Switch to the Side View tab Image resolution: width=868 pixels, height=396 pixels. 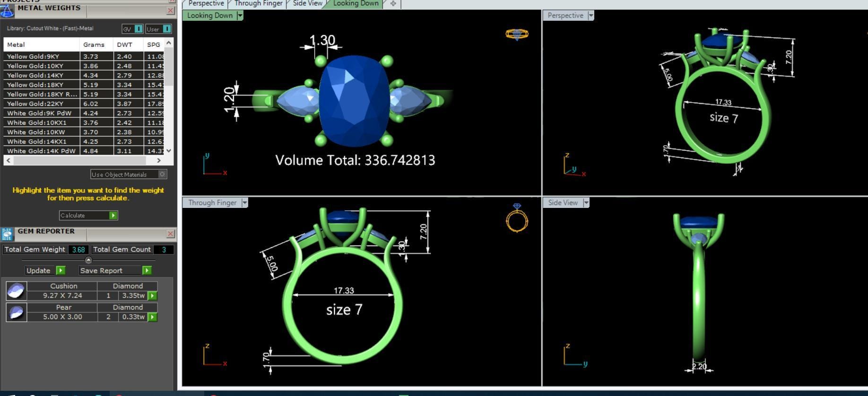point(307,4)
